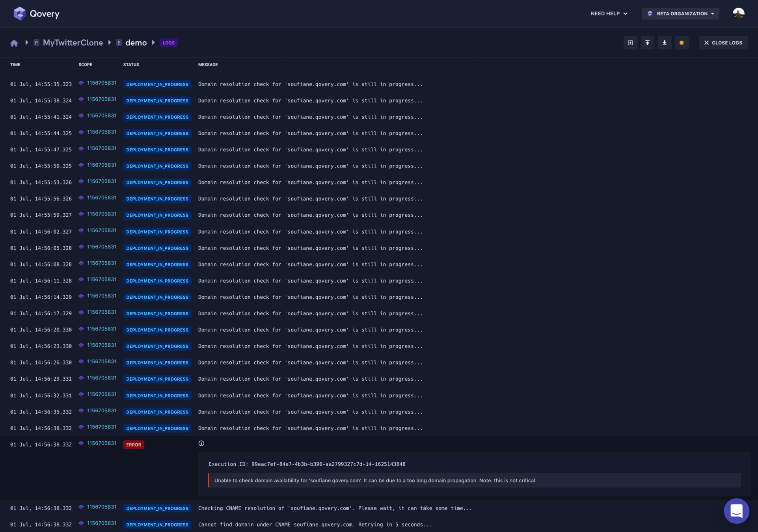
Task: Click the STATUS column header
Action: point(131,65)
